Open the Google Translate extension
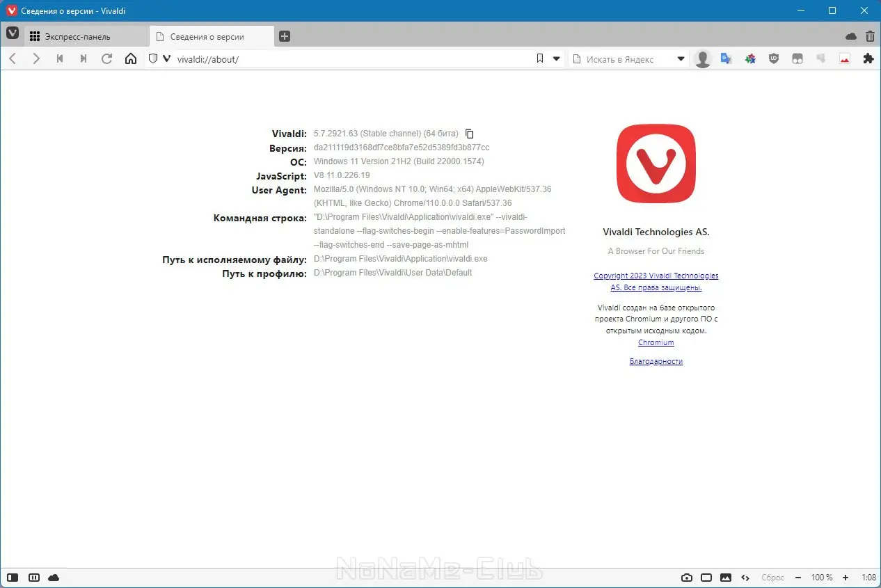 pos(726,58)
